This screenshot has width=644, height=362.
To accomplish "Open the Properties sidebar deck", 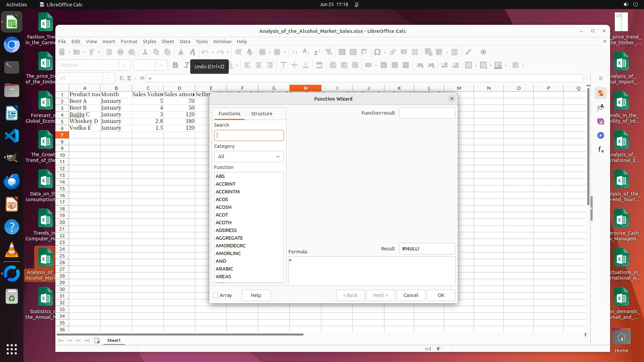I will click(601, 94).
